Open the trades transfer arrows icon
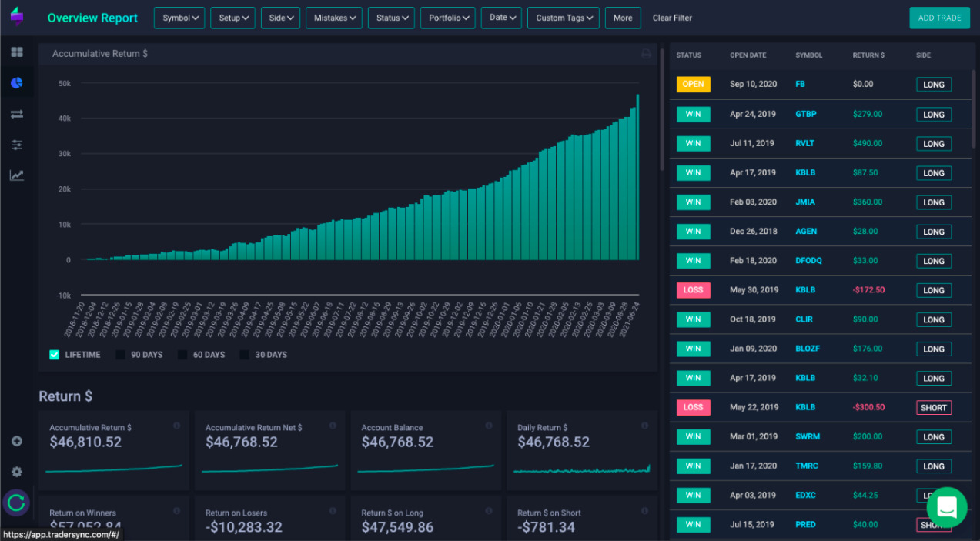This screenshot has width=980, height=541. point(17,114)
